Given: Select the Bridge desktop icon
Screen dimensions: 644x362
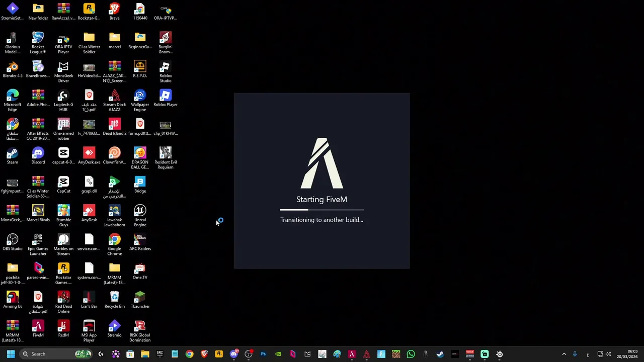Looking at the screenshot, I should [x=140, y=185].
